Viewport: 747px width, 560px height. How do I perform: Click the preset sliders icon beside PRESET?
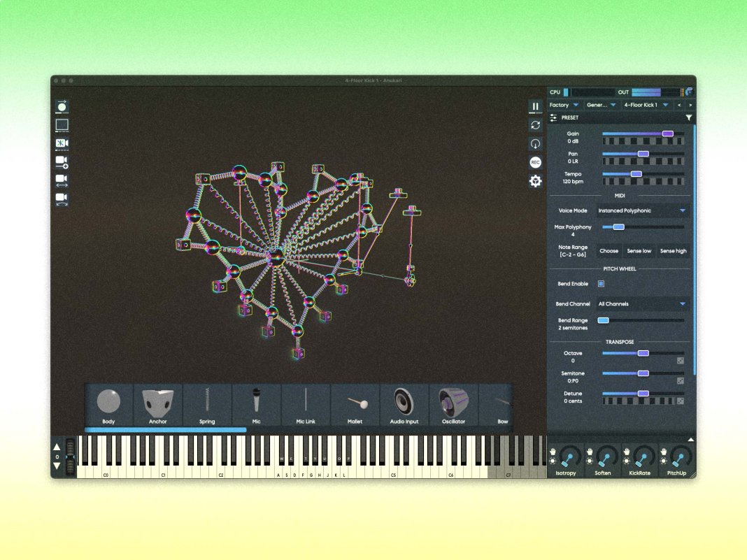click(x=553, y=117)
